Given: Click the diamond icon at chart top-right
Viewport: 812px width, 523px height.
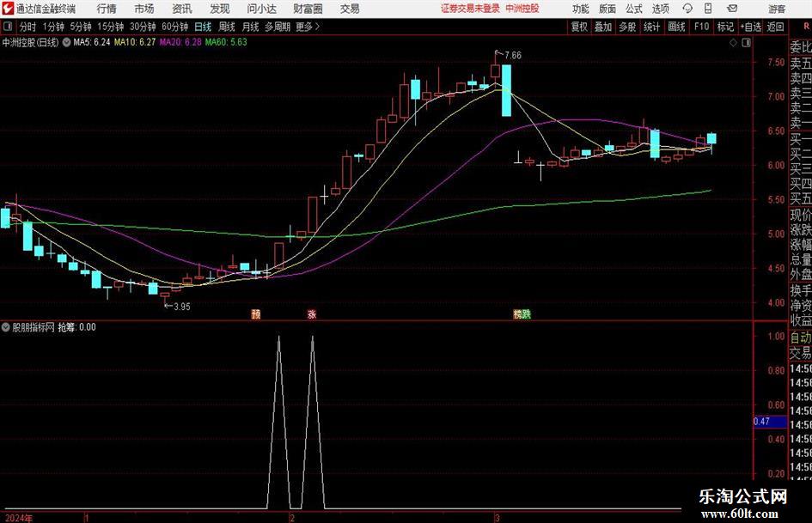Looking at the screenshot, I should pos(733,42).
